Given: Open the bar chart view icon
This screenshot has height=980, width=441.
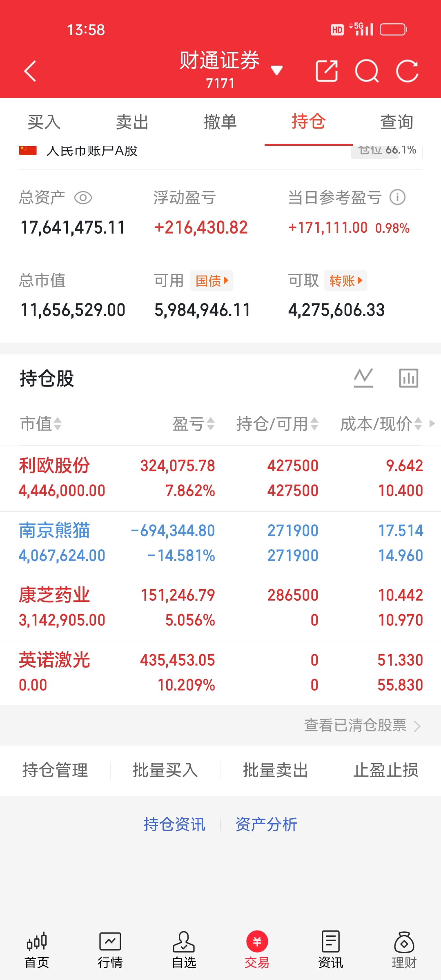Looking at the screenshot, I should click(408, 378).
